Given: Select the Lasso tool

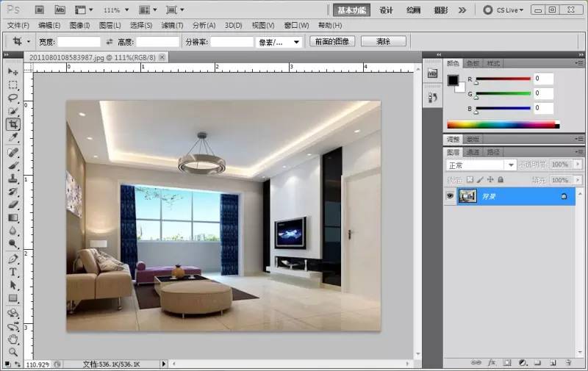Looking at the screenshot, I should [x=13, y=98].
